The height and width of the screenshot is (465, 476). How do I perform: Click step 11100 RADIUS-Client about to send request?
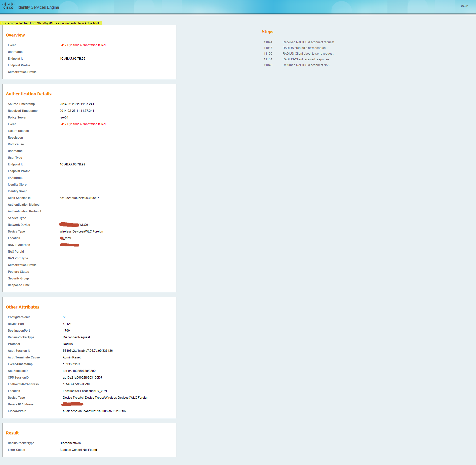coord(299,54)
